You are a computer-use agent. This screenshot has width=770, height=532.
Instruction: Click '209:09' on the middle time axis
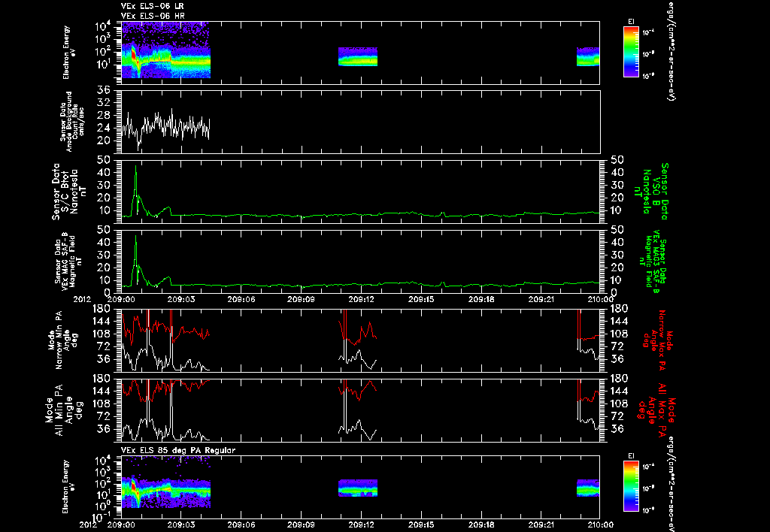coord(301,299)
